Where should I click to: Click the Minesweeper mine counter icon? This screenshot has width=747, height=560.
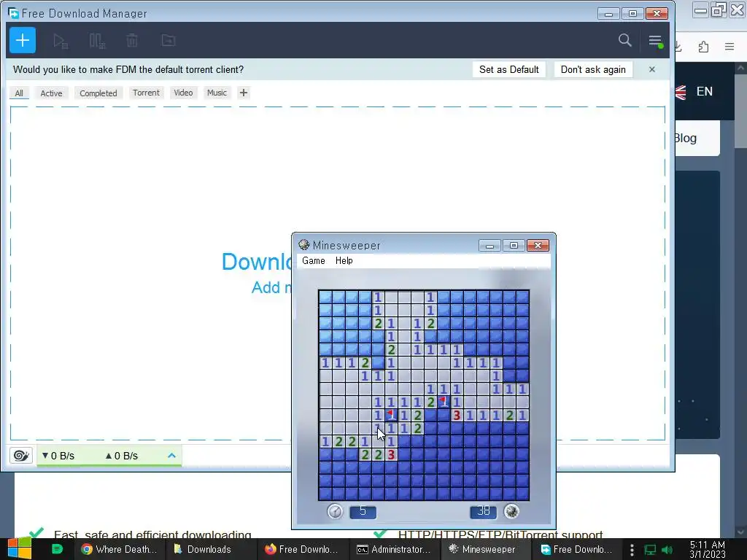[x=511, y=511]
